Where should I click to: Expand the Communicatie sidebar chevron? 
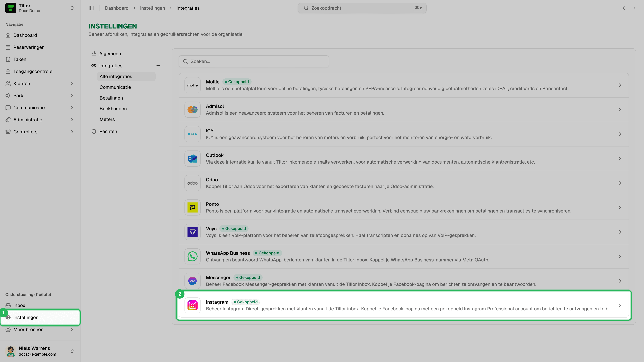coord(72,108)
